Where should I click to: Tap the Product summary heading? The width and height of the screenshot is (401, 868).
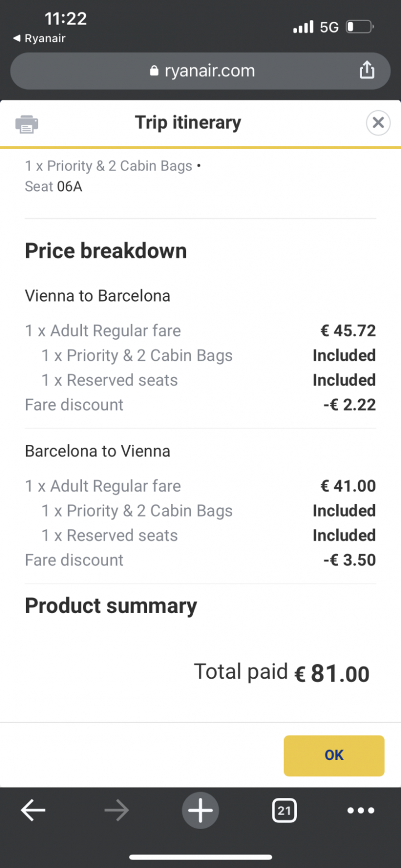coord(111,606)
